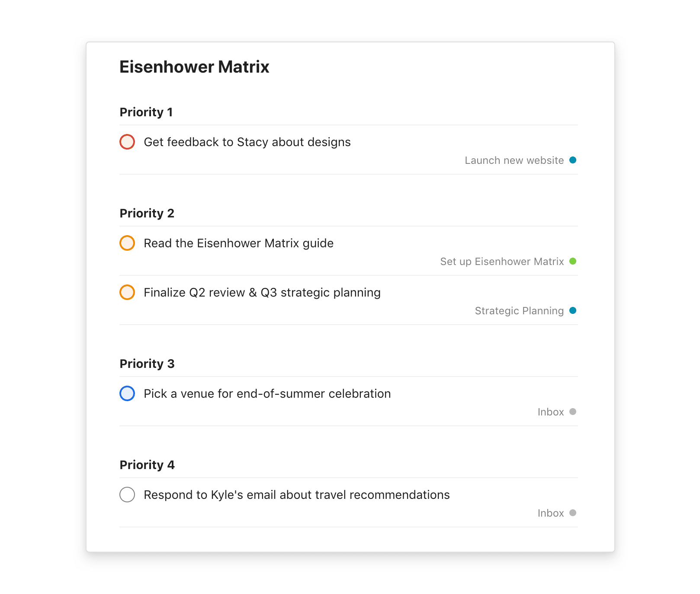Collapse the Priority 2 section
The height and width of the screenshot is (594, 700).
pos(147,213)
